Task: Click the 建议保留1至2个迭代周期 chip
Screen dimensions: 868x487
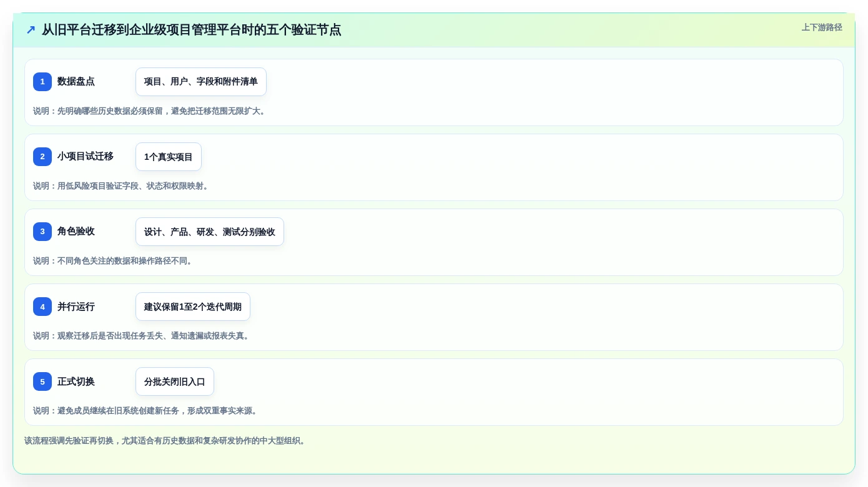Action: tap(193, 307)
